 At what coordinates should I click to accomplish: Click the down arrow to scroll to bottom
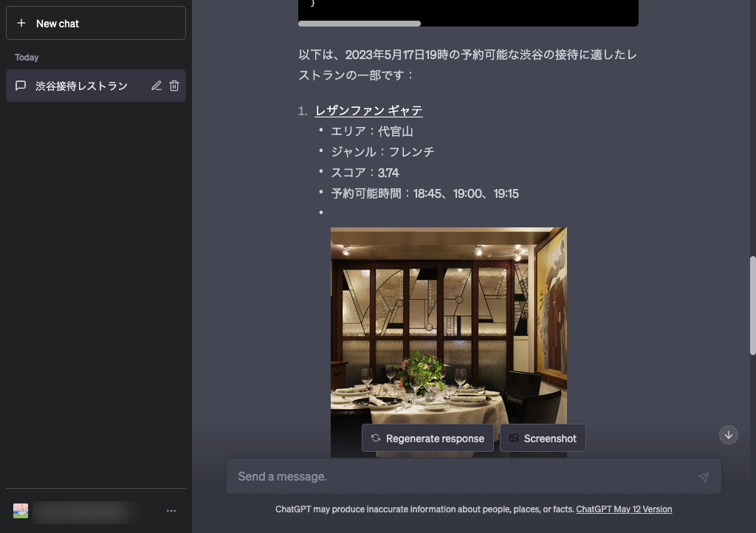[728, 435]
